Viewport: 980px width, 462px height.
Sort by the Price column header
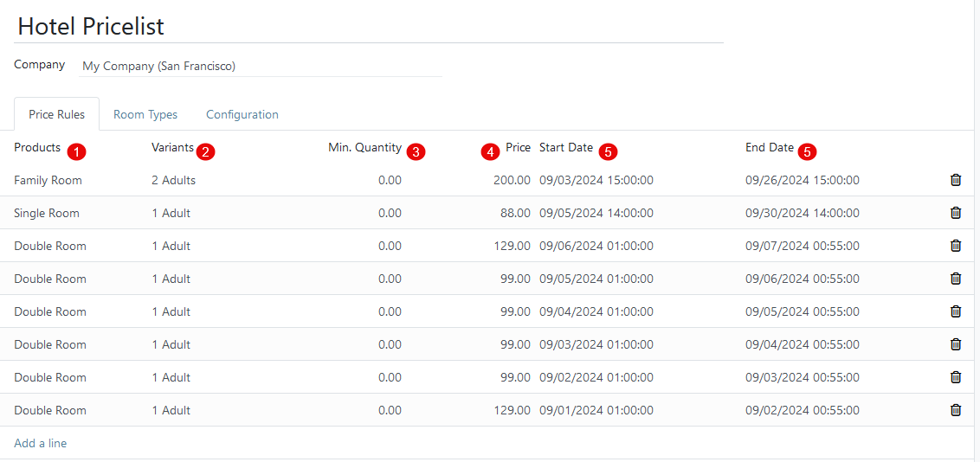pyautogui.click(x=518, y=148)
